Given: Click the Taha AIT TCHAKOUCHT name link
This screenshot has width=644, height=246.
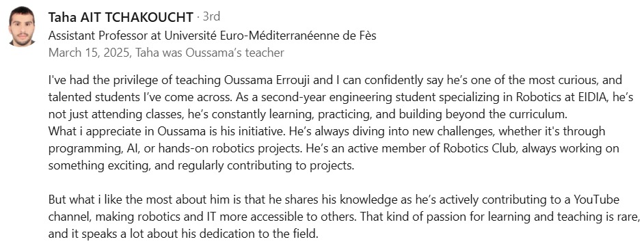Looking at the screenshot, I should pyautogui.click(x=120, y=17).
